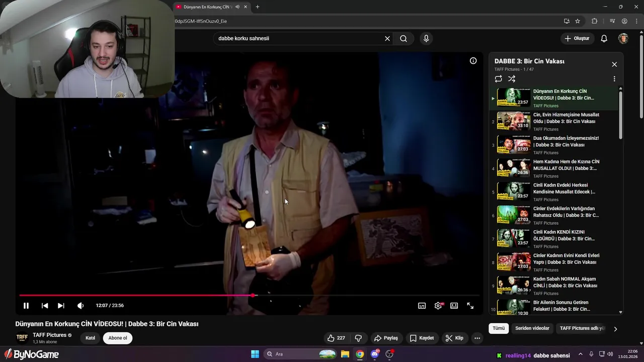Open Chrome three-dot menu

(x=636, y=21)
